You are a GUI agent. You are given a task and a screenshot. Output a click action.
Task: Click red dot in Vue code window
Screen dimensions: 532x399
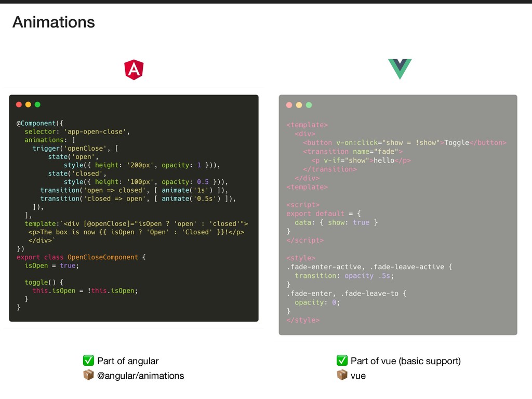pos(289,105)
